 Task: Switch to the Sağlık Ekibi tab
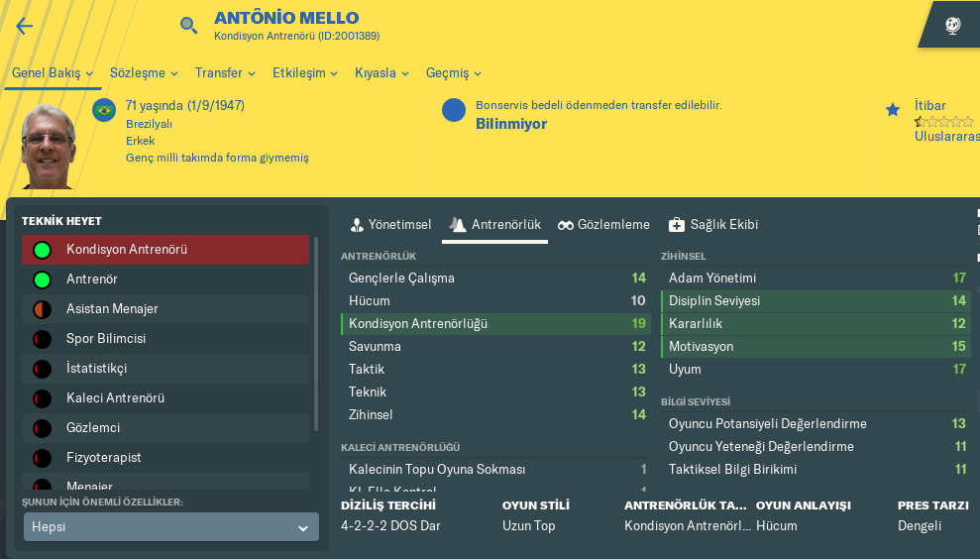[x=713, y=225]
